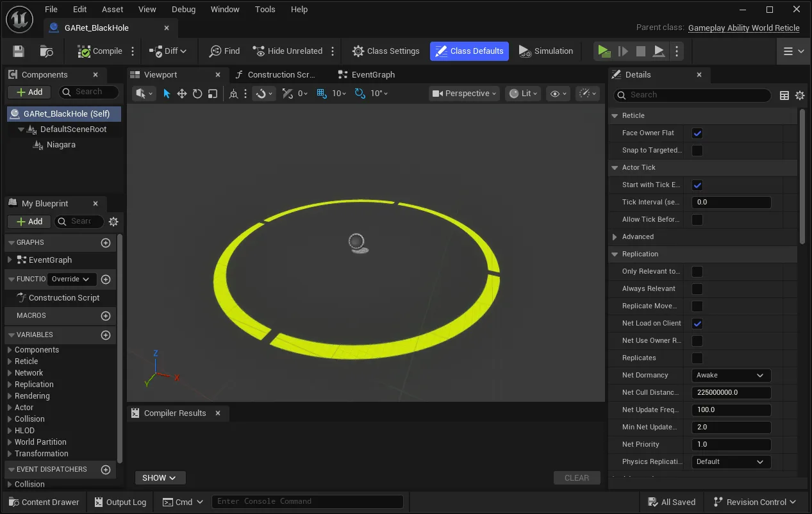The height and width of the screenshot is (514, 812).
Task: Open the Revision Control menu
Action: click(x=754, y=502)
